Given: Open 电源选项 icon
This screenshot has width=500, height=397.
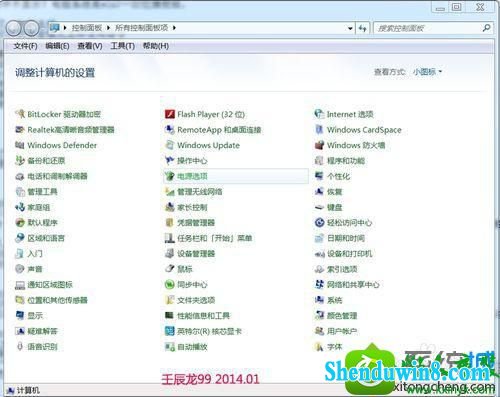Looking at the screenshot, I should tap(170, 176).
